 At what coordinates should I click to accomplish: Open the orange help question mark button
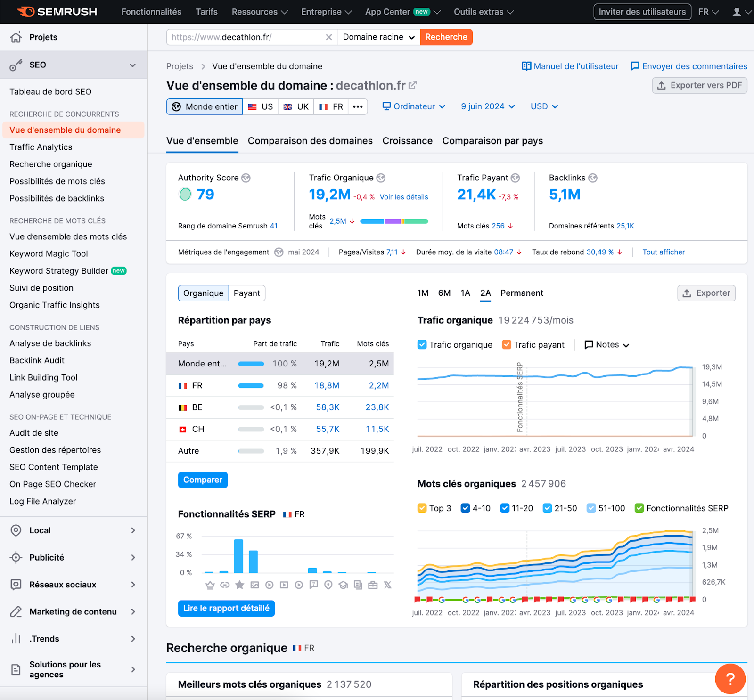tap(730, 679)
